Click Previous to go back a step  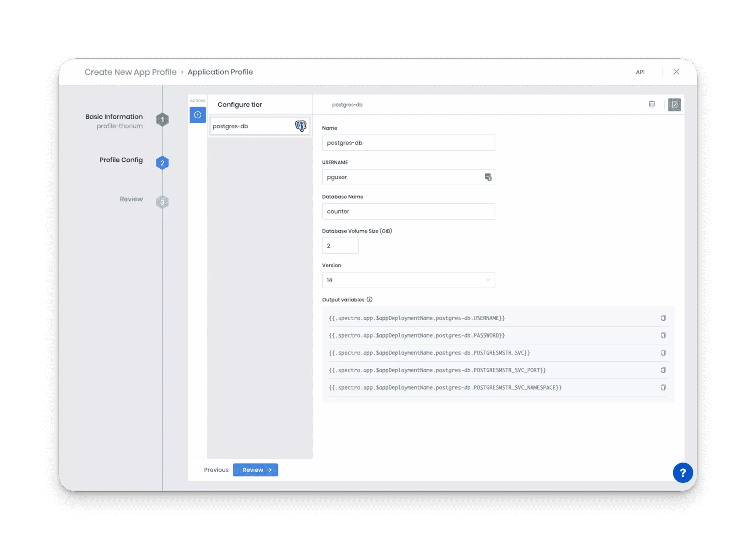tap(216, 470)
